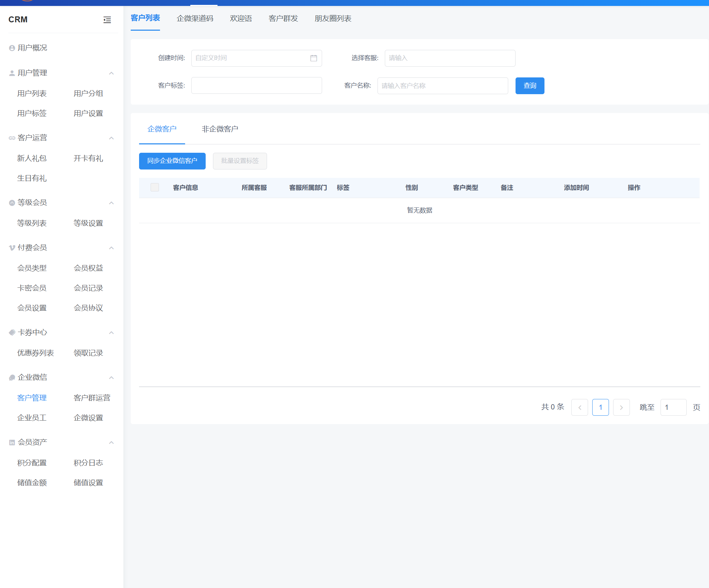The width and height of the screenshot is (709, 588).
Task: Click the 企业微信 chat icon
Action: 12,378
